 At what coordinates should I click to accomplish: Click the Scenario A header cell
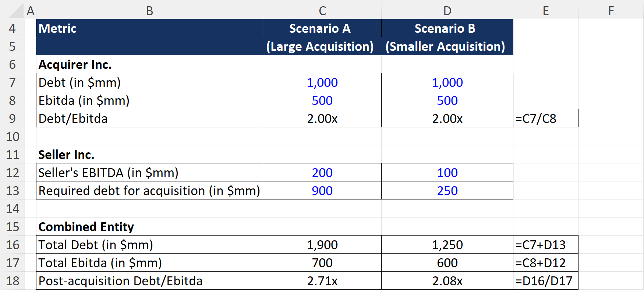320,28
